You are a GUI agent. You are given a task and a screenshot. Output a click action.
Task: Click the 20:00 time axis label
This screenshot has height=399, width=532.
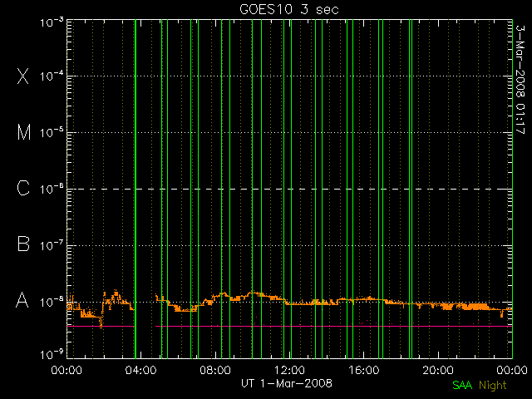click(x=438, y=370)
